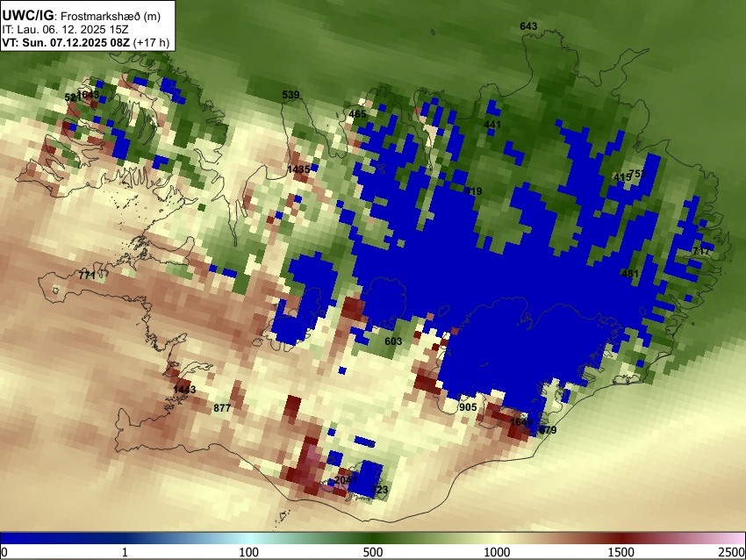This screenshot has width=746, height=560.
Task: Click the 2041 height label
Action: (x=346, y=480)
